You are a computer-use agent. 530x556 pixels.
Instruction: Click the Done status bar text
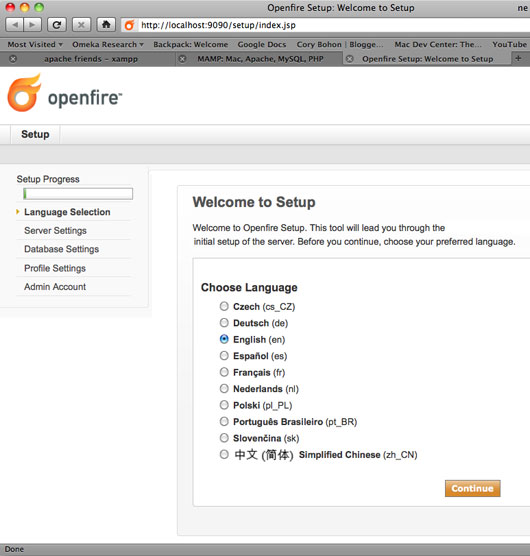[x=14, y=549]
